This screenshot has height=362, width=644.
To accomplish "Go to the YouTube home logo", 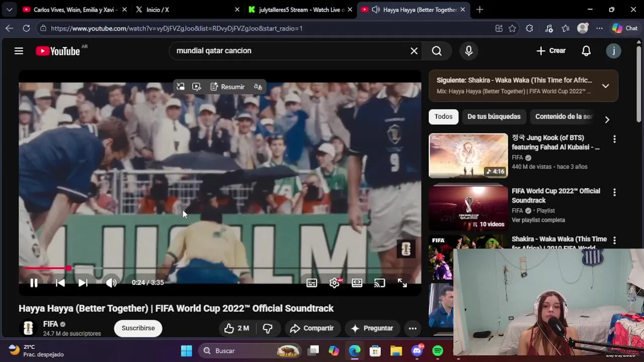I will click(x=58, y=51).
